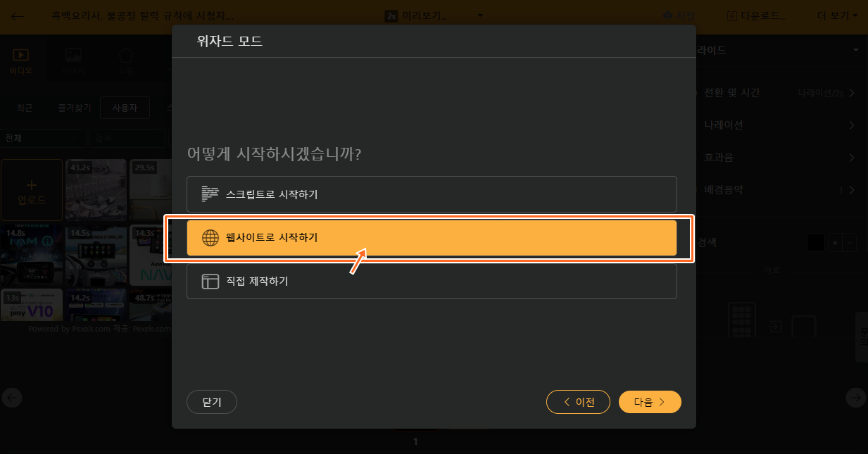
Task: Click the globe icon for 웹사이트로 시작하기
Action: (x=210, y=238)
